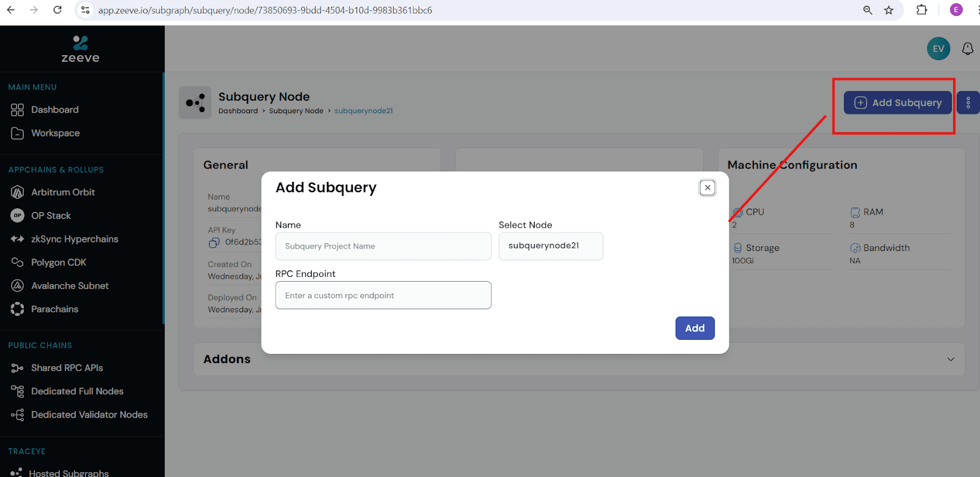Open the browser extensions puzzle icon
The image size is (980, 477).
[922, 10]
